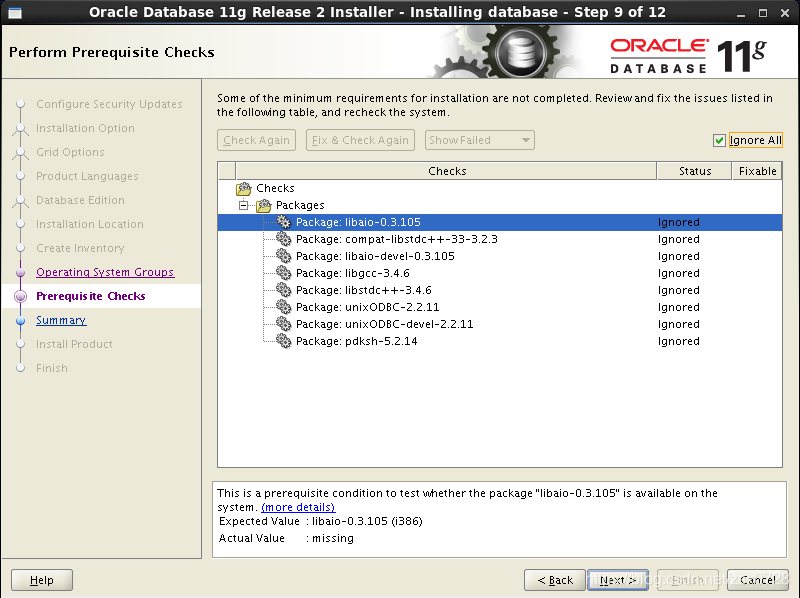Click the Status column header

click(694, 171)
